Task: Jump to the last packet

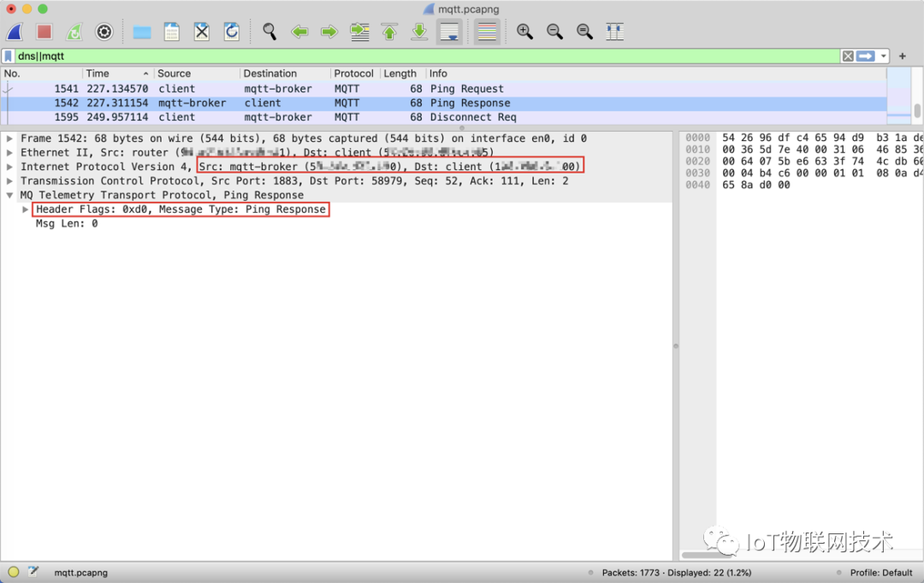Action: (x=419, y=32)
